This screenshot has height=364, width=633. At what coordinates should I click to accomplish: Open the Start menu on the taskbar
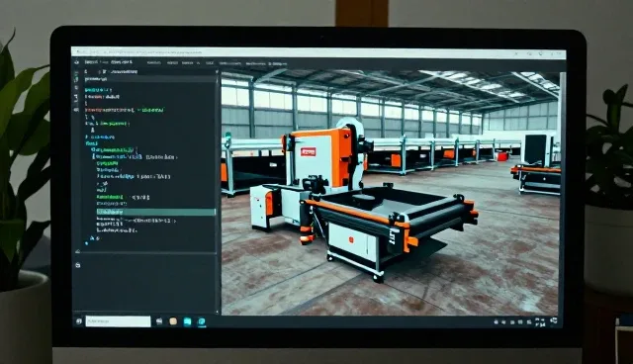79,321
